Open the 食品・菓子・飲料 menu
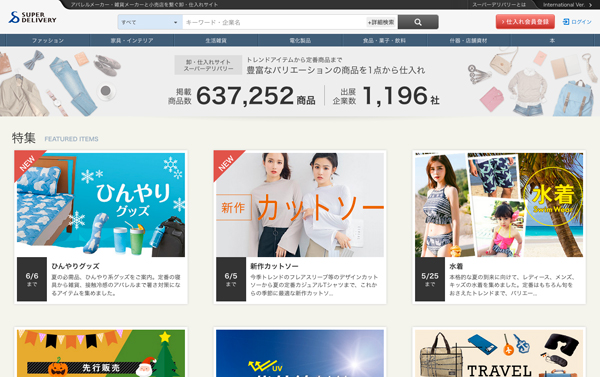The width and height of the screenshot is (600, 377). point(384,40)
